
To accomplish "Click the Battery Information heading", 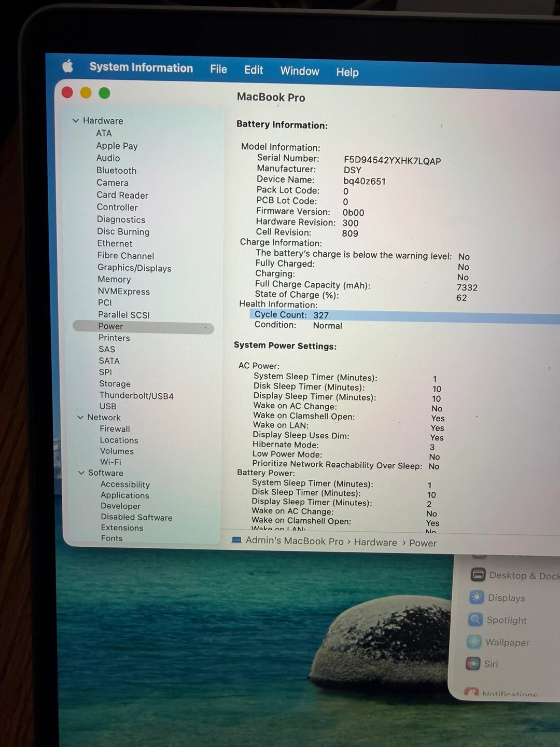I will pos(282,125).
